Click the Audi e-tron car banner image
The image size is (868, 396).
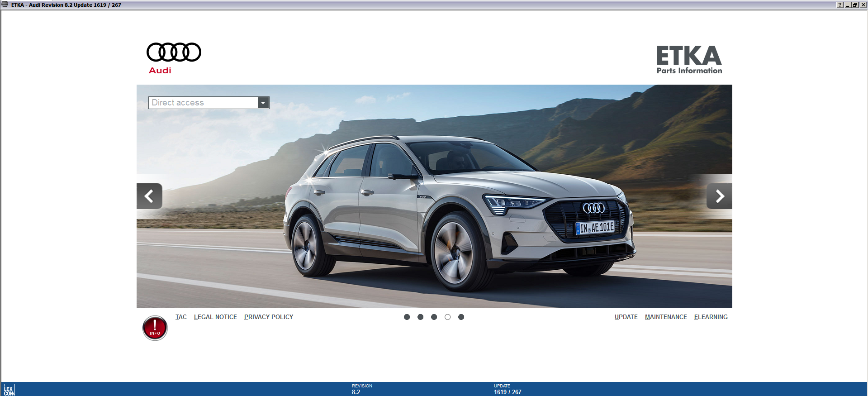(x=434, y=196)
